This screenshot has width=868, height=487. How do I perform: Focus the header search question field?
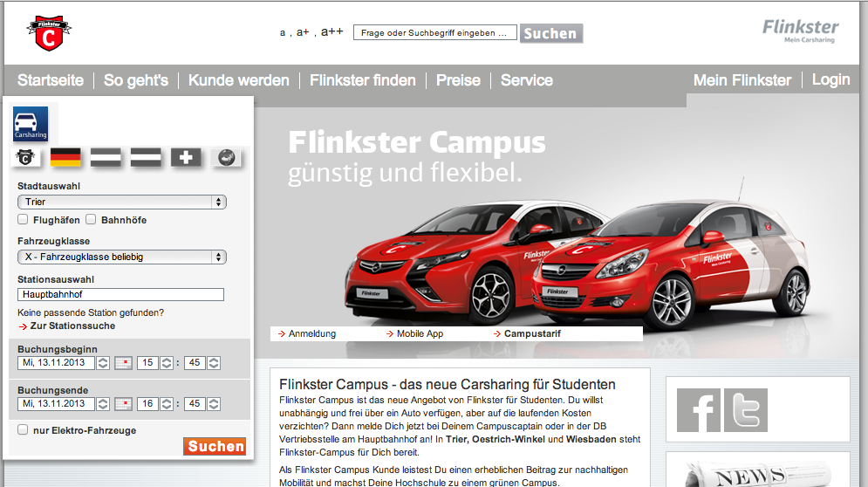tap(434, 32)
